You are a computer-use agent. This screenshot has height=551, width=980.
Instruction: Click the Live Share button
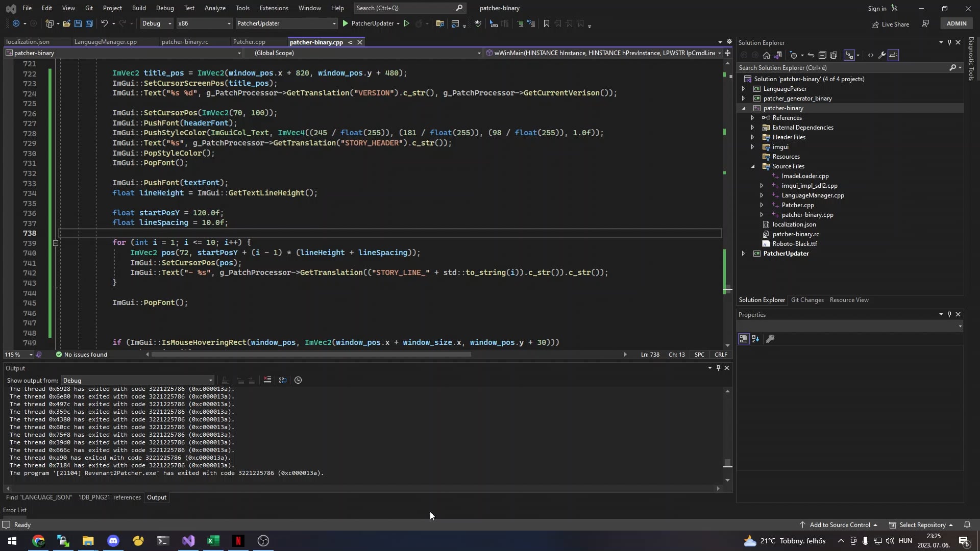pos(891,24)
